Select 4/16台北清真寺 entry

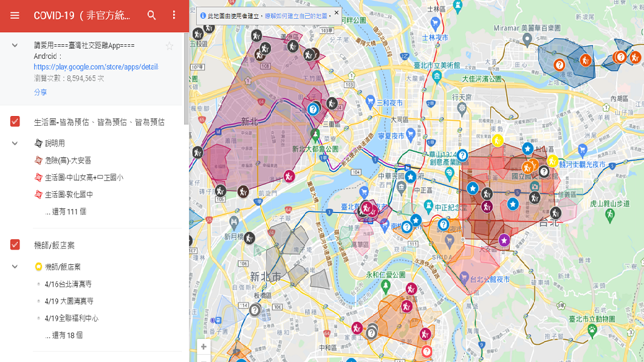pos(68,284)
